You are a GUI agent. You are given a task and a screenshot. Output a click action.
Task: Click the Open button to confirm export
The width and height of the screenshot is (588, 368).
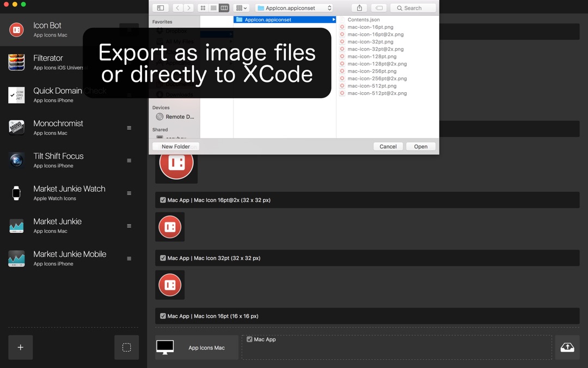pyautogui.click(x=420, y=146)
